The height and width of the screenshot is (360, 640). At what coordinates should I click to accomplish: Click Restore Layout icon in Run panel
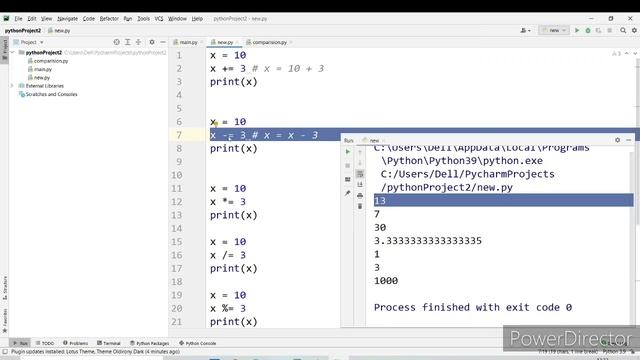(x=348, y=180)
